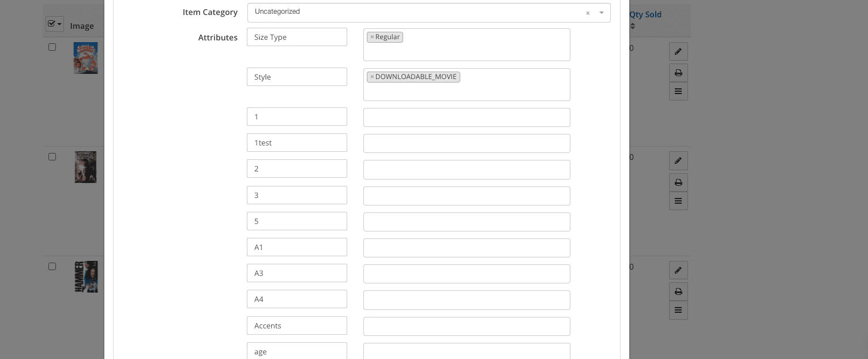This screenshot has height=359, width=868.
Task: Click the value field for attribute 1test
Action: point(467,143)
